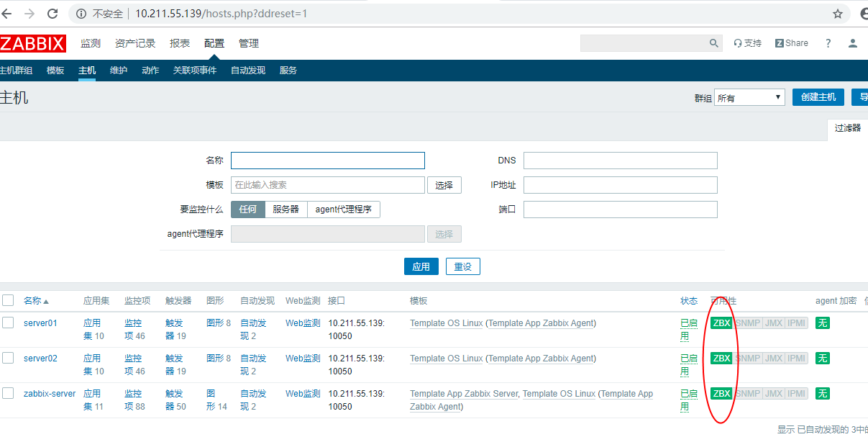Open the user profile icon
This screenshot has width=868, height=437.
tap(852, 43)
